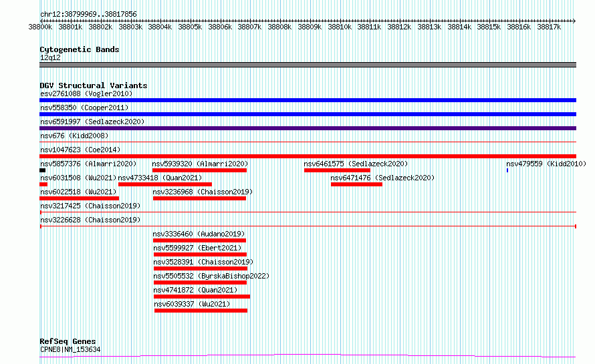The image size is (595, 364).
Task: Select the red nsv5505532 bar
Action: pos(200,283)
